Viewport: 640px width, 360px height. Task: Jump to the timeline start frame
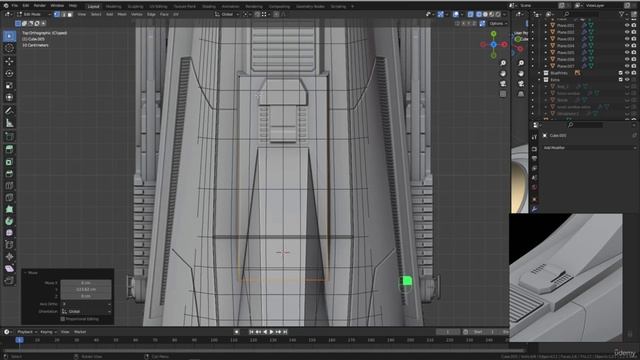tap(251, 332)
